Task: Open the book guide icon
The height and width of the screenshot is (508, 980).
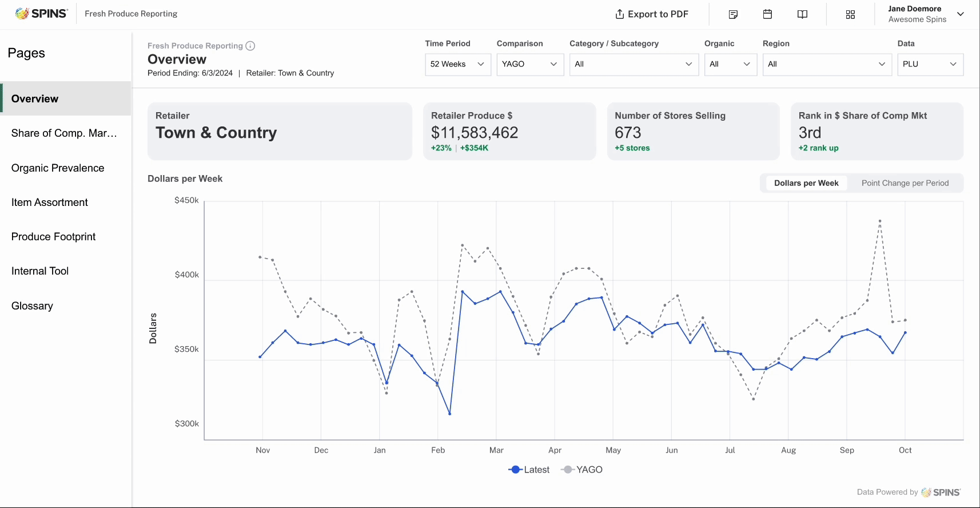Action: click(802, 14)
